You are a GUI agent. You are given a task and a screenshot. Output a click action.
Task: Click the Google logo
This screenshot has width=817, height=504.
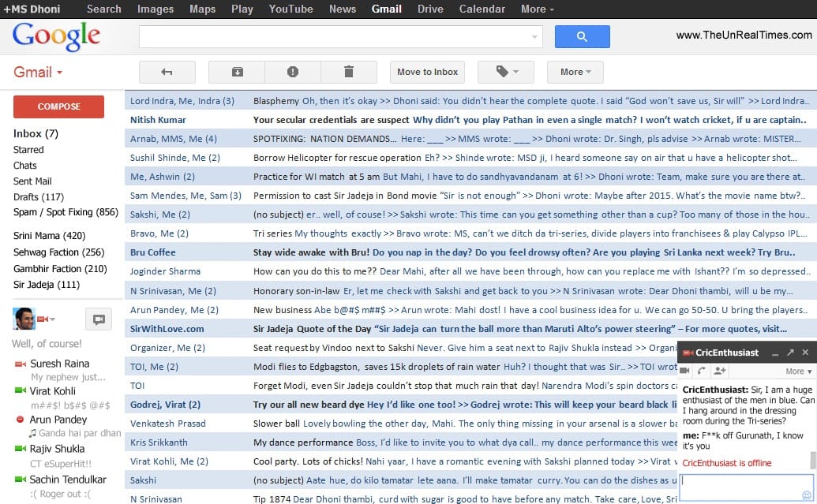pos(56,36)
